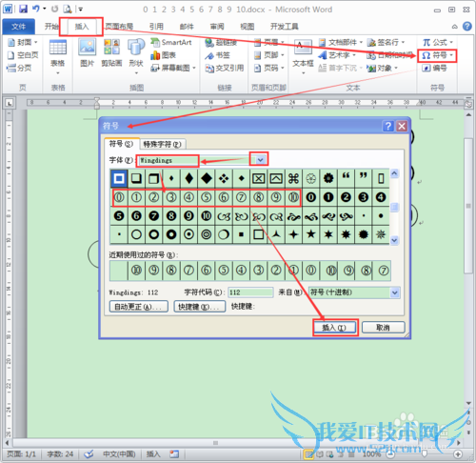Click 交叉引用 cross-reference icon

pyautogui.click(x=225, y=68)
